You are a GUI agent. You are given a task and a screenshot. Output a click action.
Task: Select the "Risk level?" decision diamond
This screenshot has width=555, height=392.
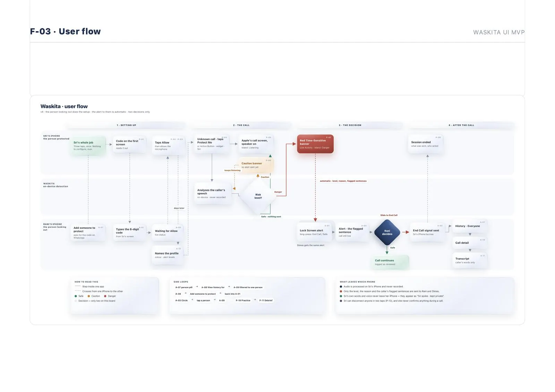point(258,196)
